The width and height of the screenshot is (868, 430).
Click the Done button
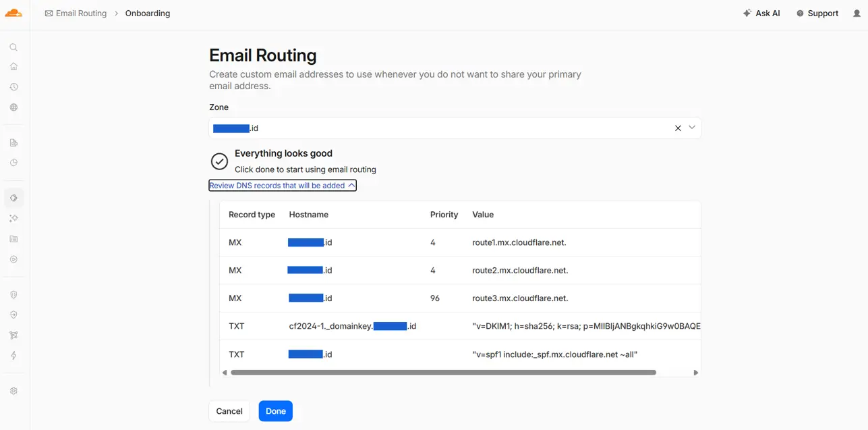(x=276, y=411)
